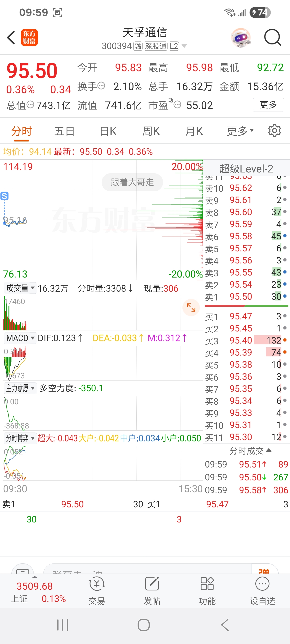Image resolution: width=290 pixels, height=644 pixels.
Task: Open the robot AI assistant icon
Action: tap(241, 37)
